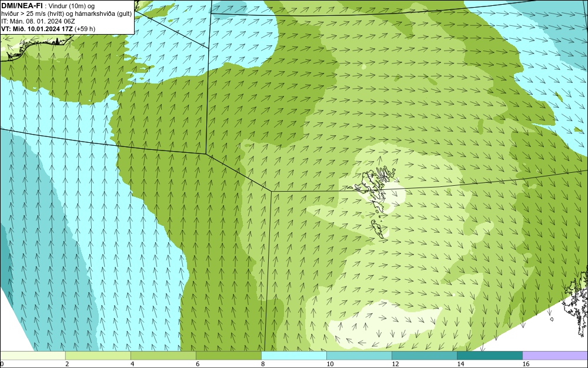Screen dimensions: 588x368
Task: Click the 4–6 m/s green legend swatch
Action: pyautogui.click(x=163, y=355)
